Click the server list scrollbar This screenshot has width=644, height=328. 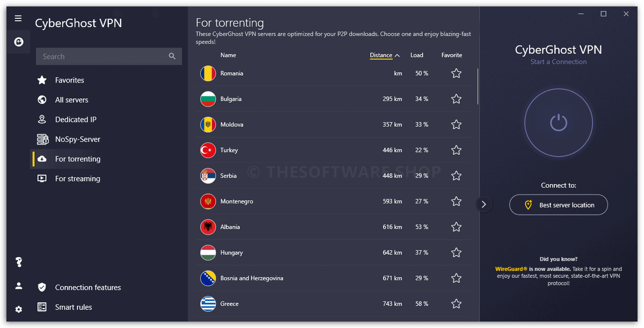pyautogui.click(x=478, y=86)
